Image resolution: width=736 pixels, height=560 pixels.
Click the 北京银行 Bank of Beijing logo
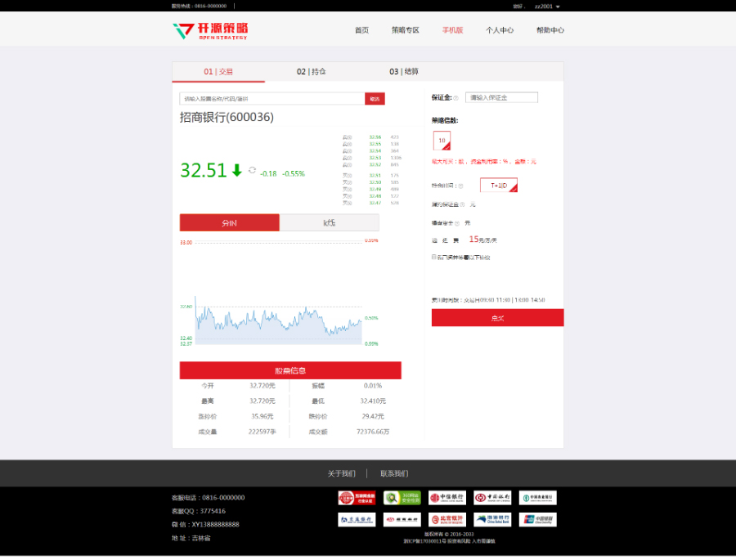click(x=447, y=520)
